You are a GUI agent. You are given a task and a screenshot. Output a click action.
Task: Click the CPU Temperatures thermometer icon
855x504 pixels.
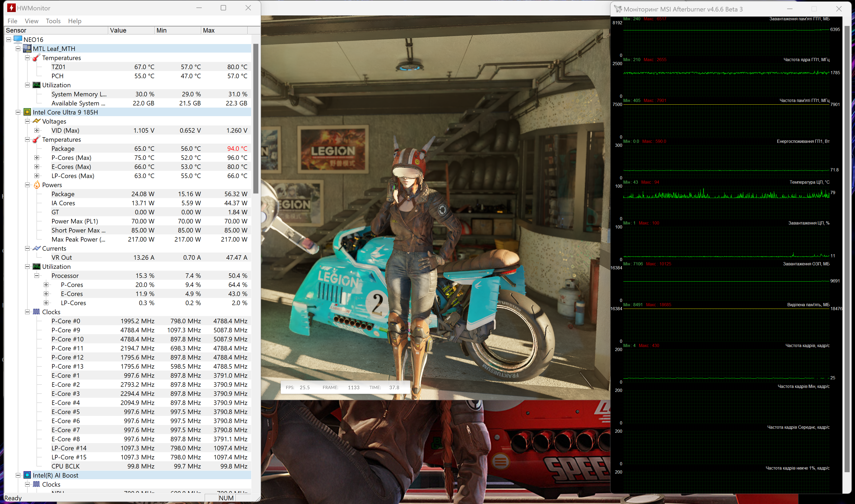(36, 140)
